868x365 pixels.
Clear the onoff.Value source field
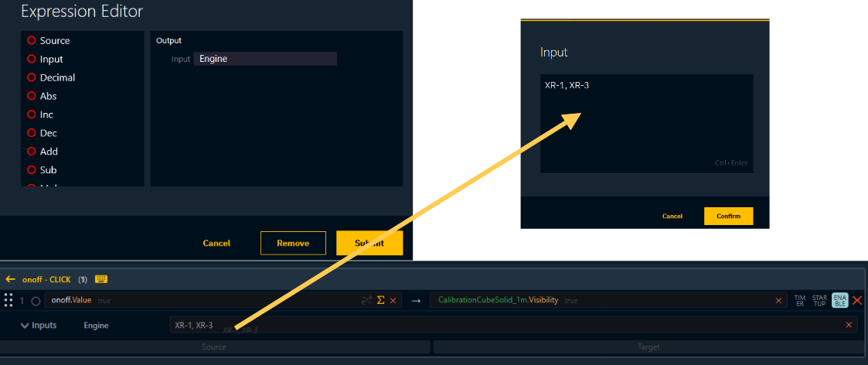(393, 300)
